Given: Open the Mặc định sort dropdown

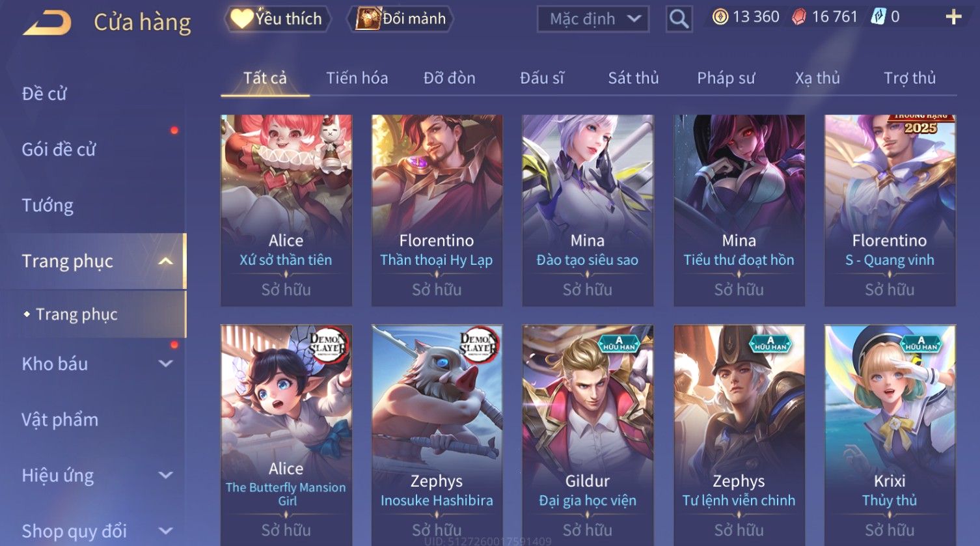Looking at the screenshot, I should [593, 19].
